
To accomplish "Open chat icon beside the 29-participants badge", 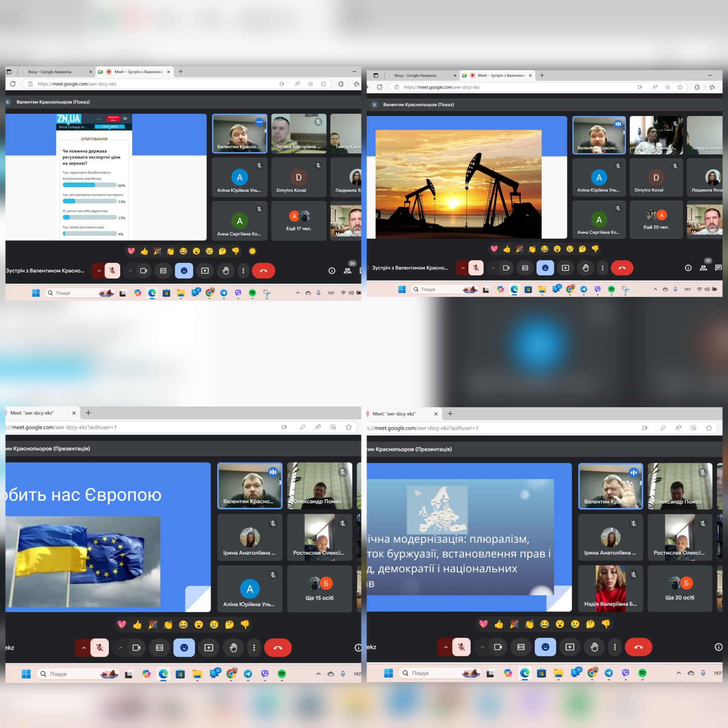I will [718, 268].
